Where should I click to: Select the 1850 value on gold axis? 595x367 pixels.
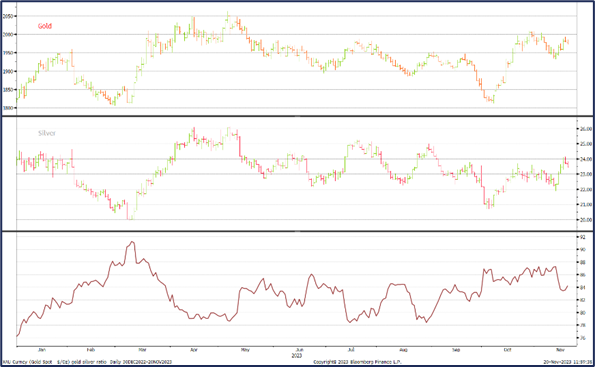[x=8, y=90]
